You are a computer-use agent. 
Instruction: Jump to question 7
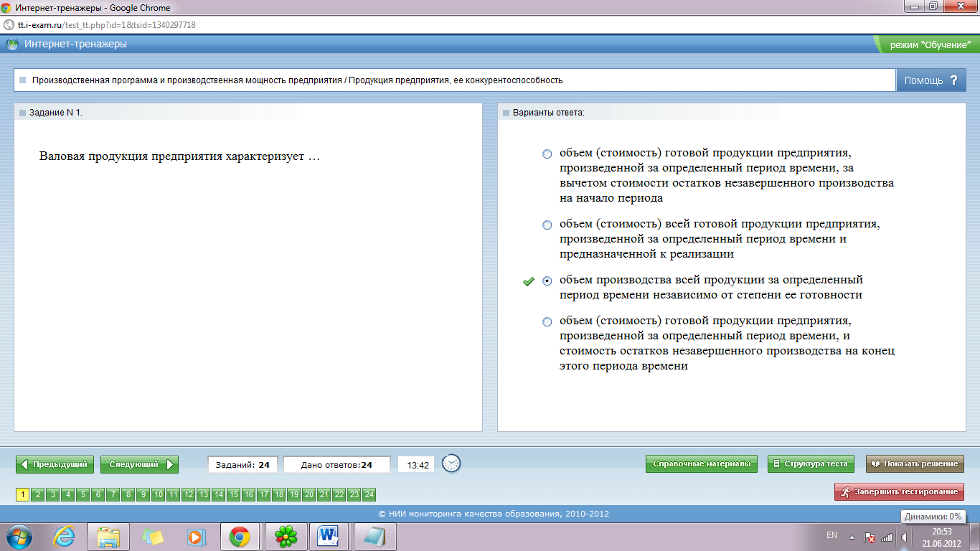pos(113,494)
